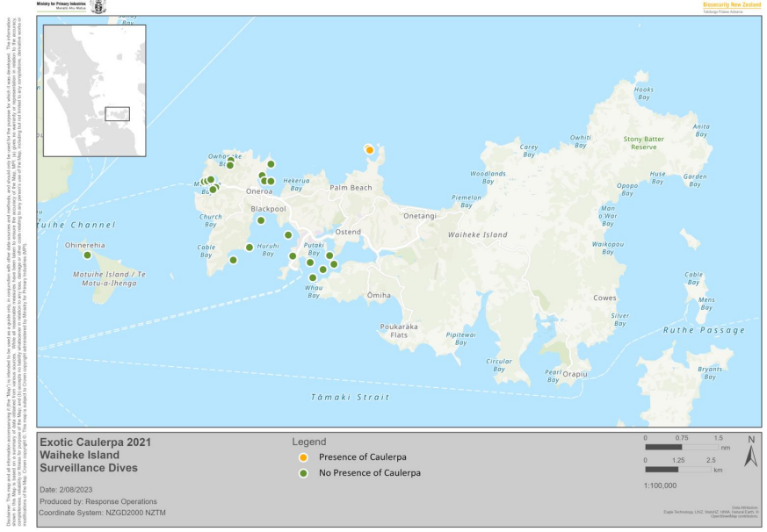Click the green dot in the legend
767x532 pixels.
tap(303, 473)
